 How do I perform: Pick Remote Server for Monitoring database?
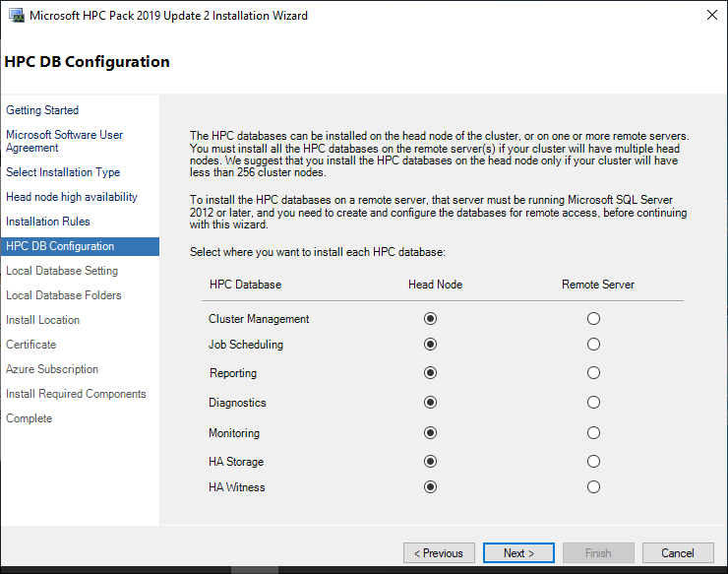tap(593, 433)
